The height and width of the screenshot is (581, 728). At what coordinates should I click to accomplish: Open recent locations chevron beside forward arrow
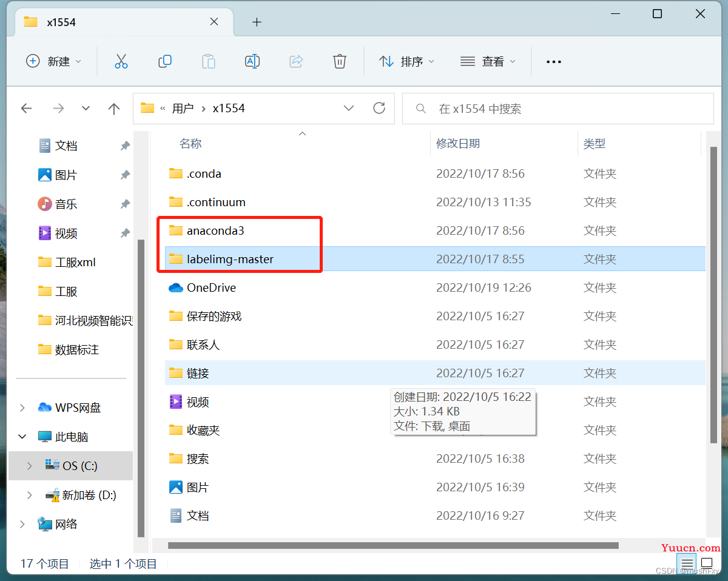pyautogui.click(x=86, y=109)
